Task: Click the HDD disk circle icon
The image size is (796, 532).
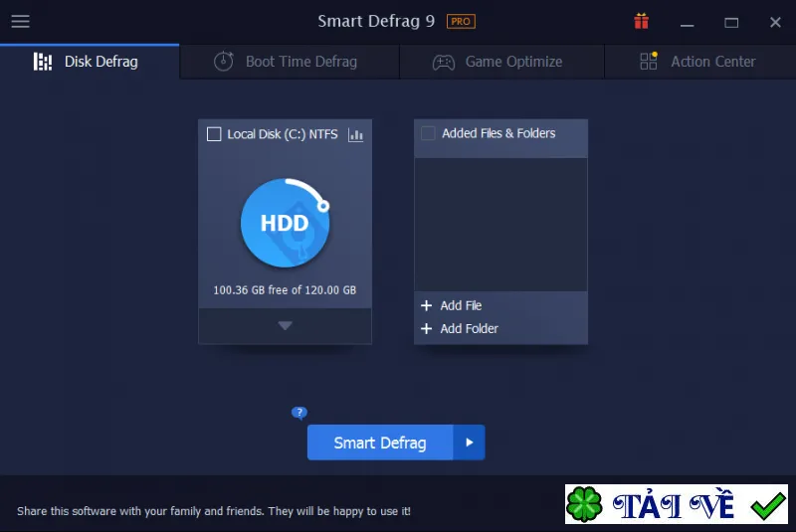Action: (286, 223)
